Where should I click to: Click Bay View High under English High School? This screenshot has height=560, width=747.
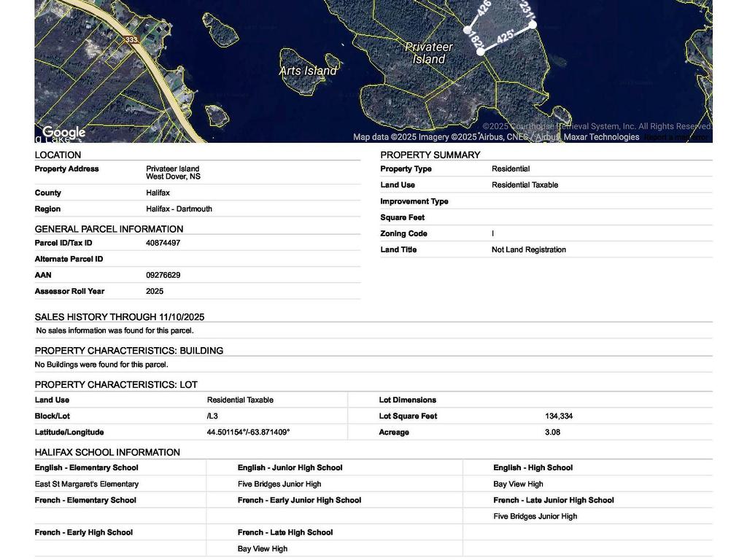[x=518, y=484]
